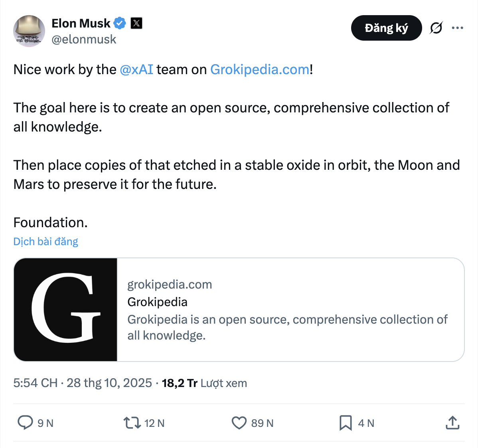Click the Đăng ký subscribe button
The image size is (478, 448).
[x=386, y=28]
